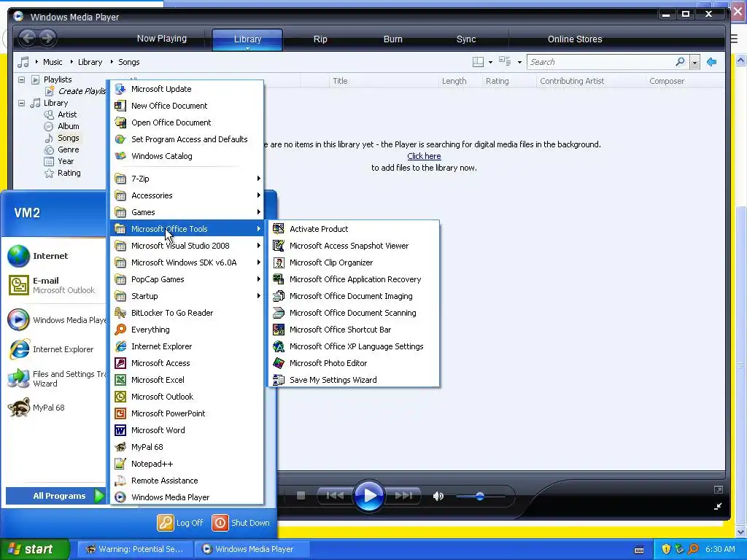Click the Media Player Play button
The height and width of the screenshot is (560, 747).
point(369,496)
